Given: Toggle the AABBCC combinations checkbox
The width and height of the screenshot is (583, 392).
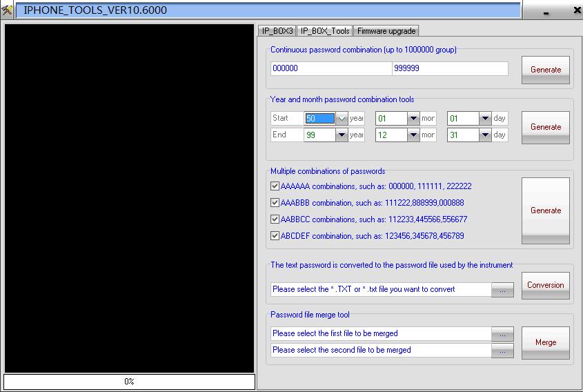Looking at the screenshot, I should [x=275, y=219].
